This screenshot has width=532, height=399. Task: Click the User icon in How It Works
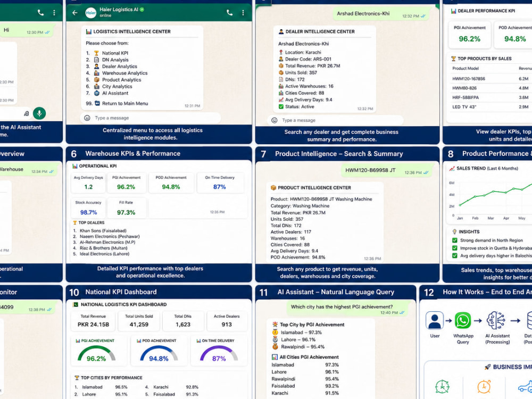[x=435, y=320]
